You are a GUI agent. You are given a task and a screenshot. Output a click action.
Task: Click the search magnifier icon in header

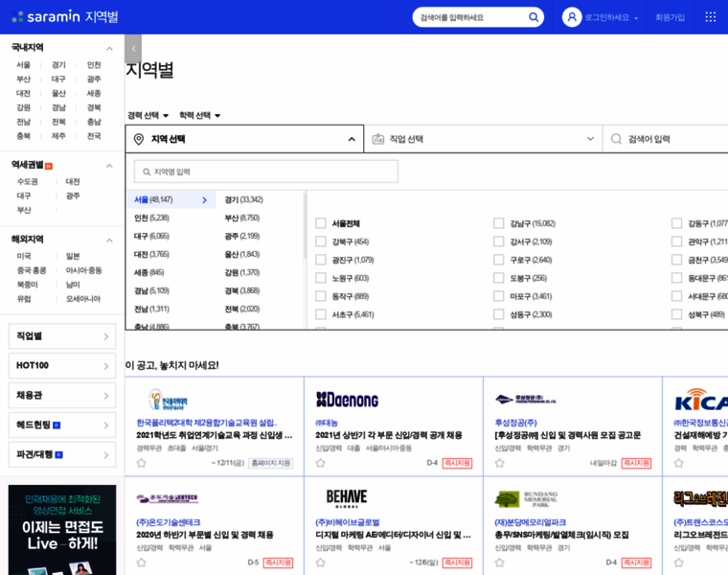tap(534, 17)
